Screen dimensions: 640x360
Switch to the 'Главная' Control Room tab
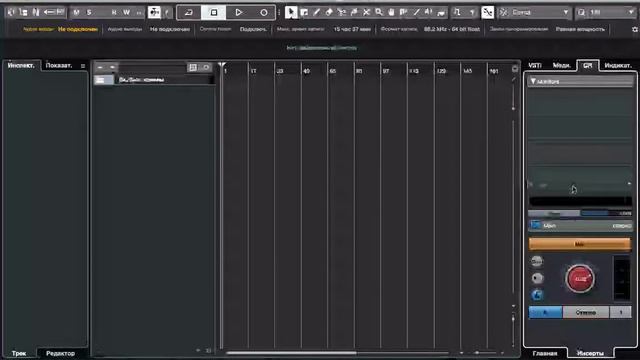[545, 353]
